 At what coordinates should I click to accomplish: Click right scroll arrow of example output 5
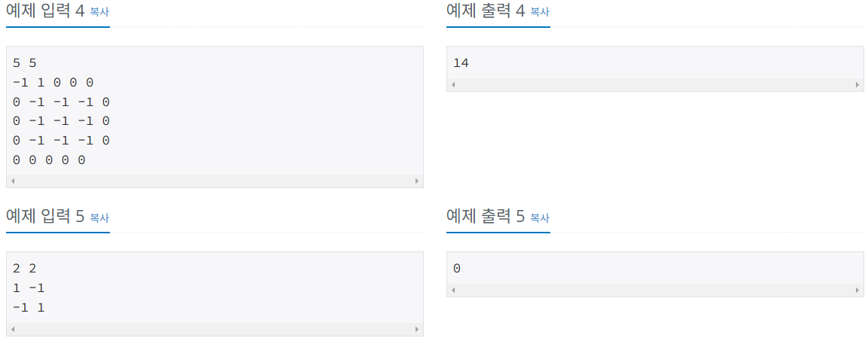(x=857, y=291)
